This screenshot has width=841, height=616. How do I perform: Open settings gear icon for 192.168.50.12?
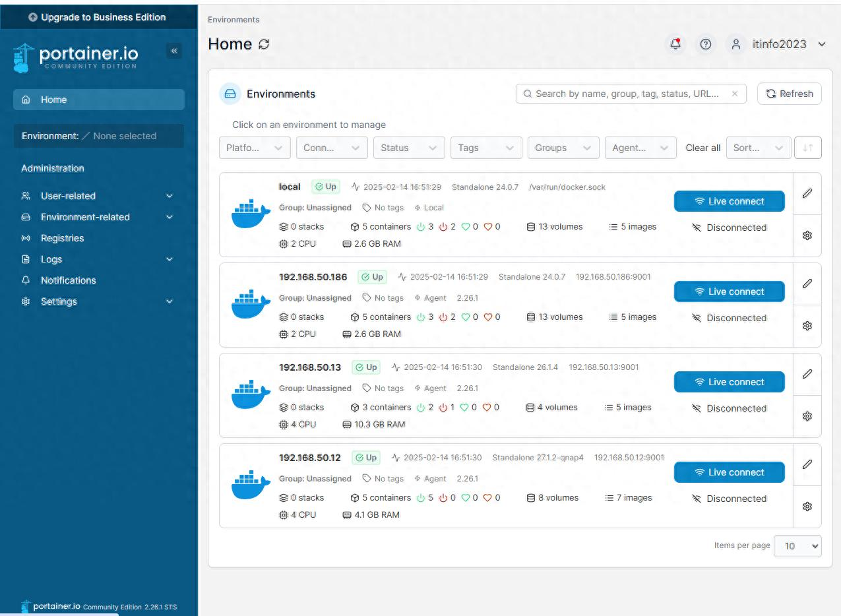[807, 507]
